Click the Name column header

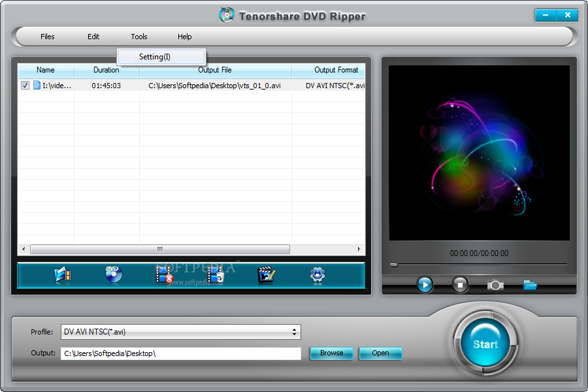46,70
